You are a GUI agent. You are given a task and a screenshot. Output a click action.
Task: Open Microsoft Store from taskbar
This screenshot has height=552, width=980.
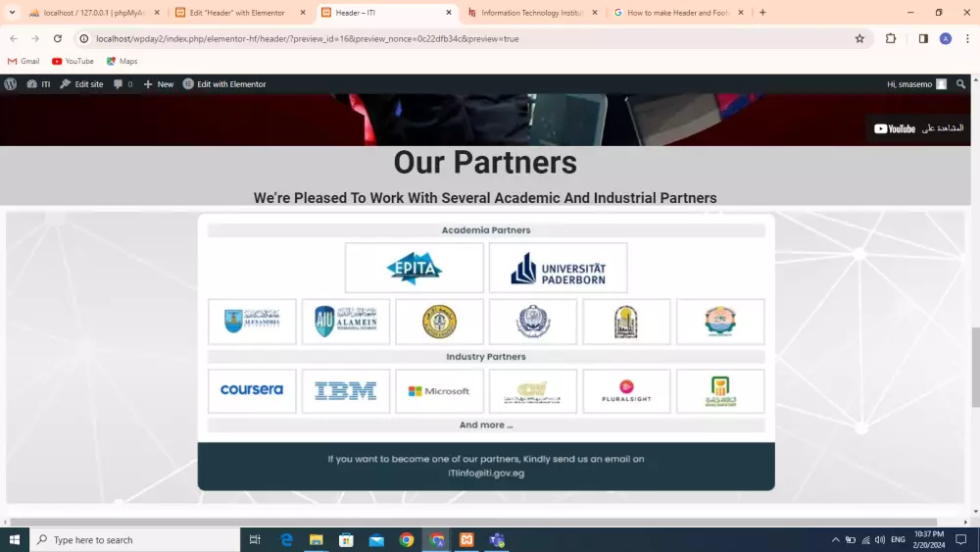click(346, 539)
